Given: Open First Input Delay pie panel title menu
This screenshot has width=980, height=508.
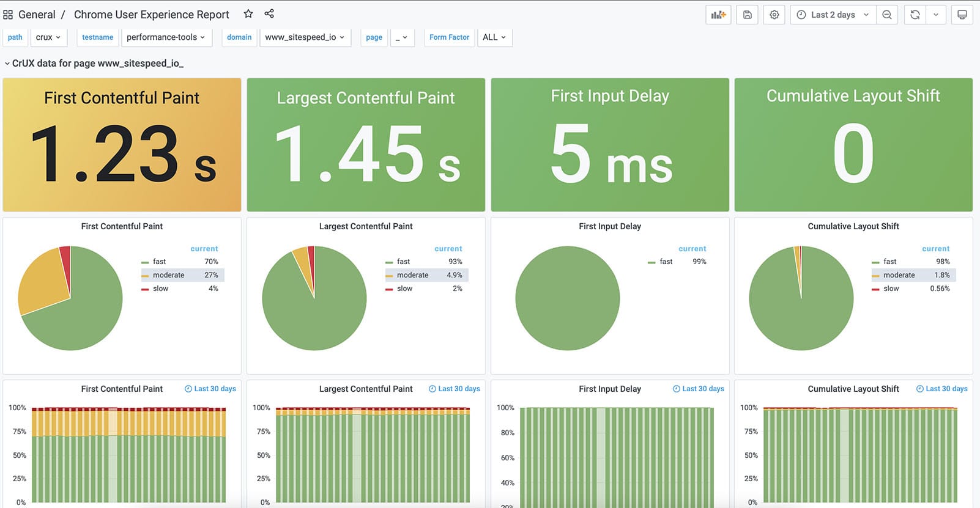Looking at the screenshot, I should tap(610, 226).
